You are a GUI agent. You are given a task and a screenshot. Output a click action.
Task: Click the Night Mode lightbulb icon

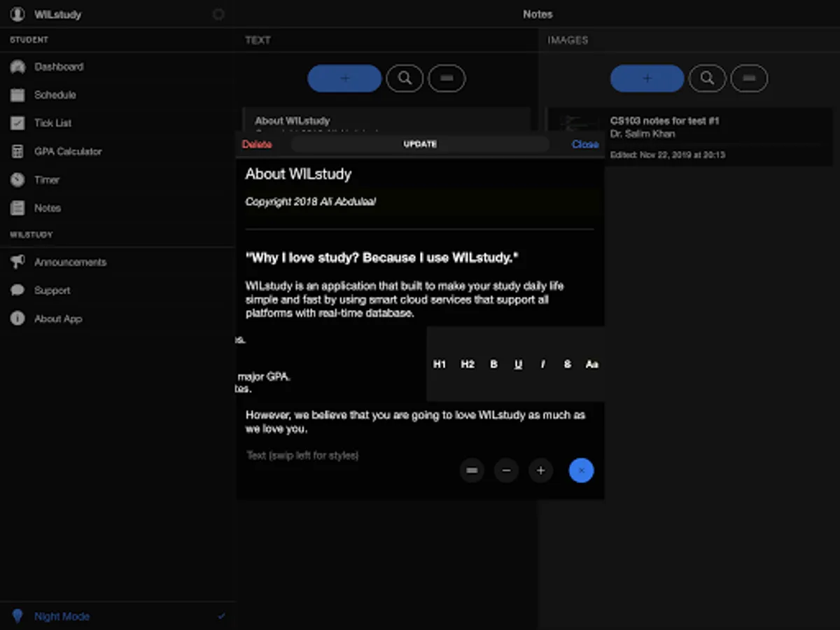pos(17,616)
